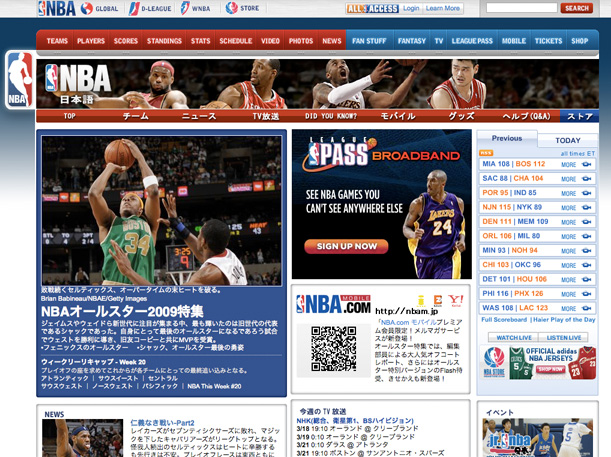Image resolution: width=611 pixels, height=457 pixels.
Task: Click the large NBA logo badge on left edge
Action: tap(20, 79)
